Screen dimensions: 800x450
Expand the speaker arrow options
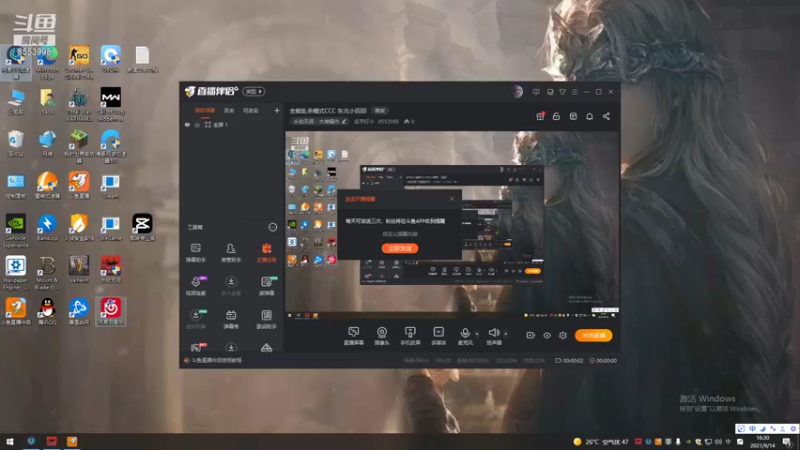click(x=506, y=334)
